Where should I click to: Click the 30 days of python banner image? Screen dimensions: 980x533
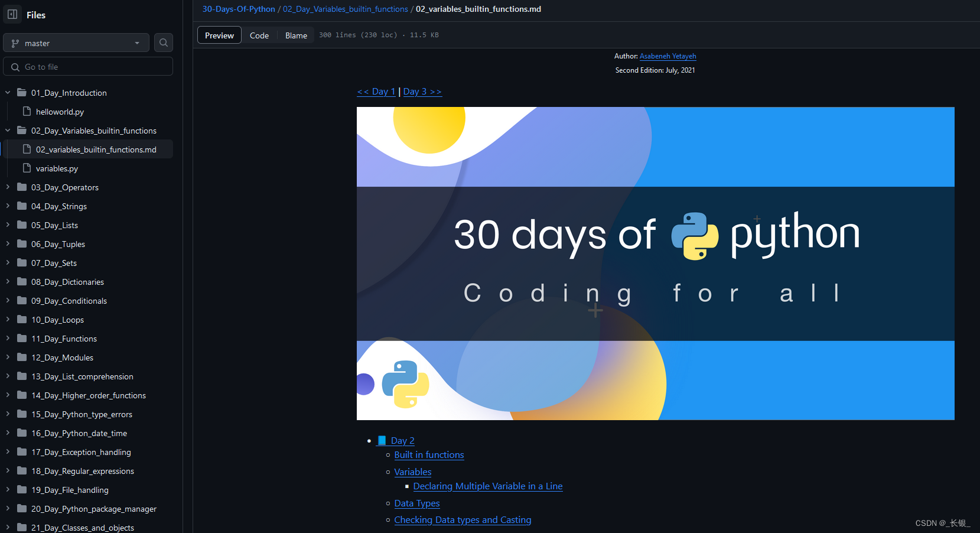click(x=655, y=263)
